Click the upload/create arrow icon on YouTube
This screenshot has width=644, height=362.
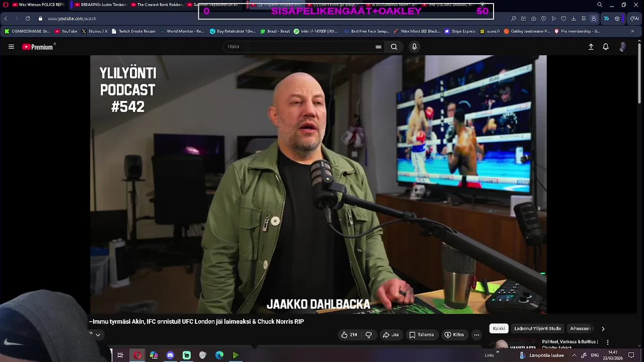pos(591,47)
